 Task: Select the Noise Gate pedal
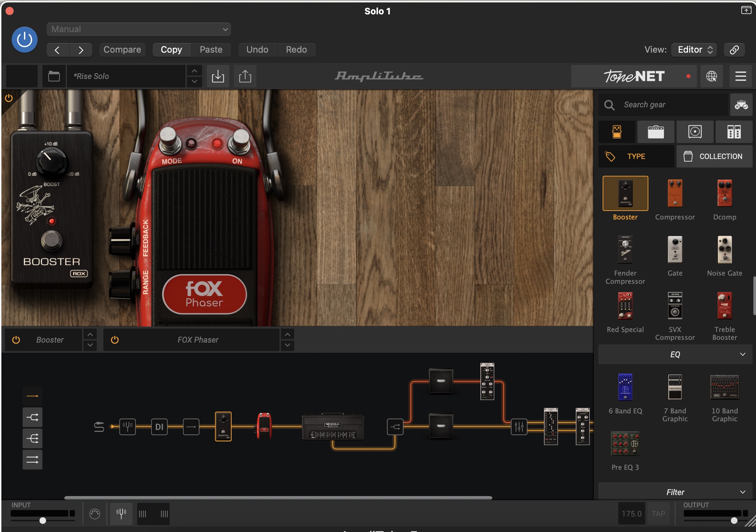[x=725, y=249]
